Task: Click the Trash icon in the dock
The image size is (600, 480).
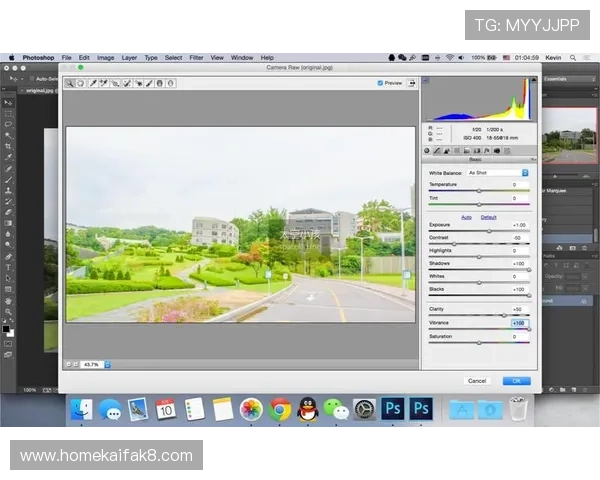Action: point(517,408)
